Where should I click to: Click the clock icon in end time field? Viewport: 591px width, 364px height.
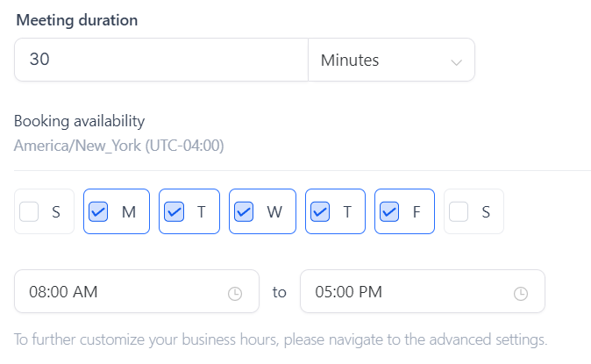(521, 293)
